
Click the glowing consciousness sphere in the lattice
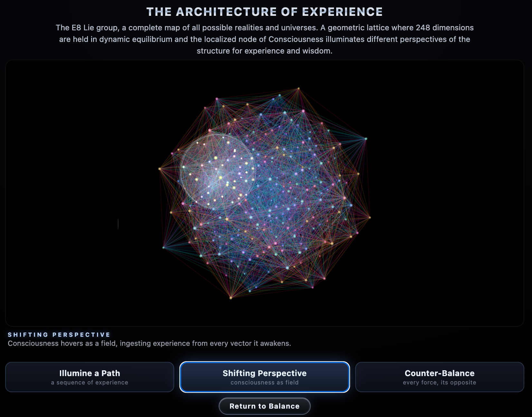point(218,171)
